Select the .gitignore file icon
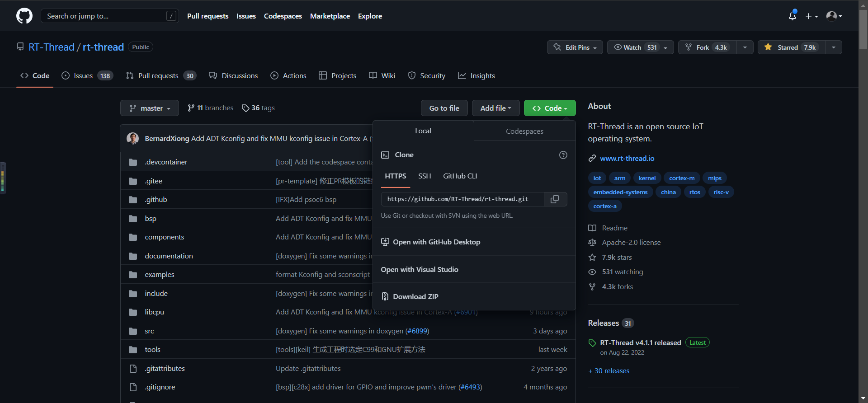The width and height of the screenshot is (868, 403). click(133, 387)
